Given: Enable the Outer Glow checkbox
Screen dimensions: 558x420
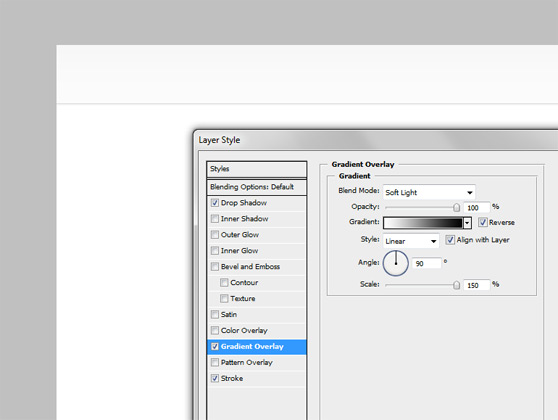Looking at the screenshot, I should pyautogui.click(x=215, y=235).
